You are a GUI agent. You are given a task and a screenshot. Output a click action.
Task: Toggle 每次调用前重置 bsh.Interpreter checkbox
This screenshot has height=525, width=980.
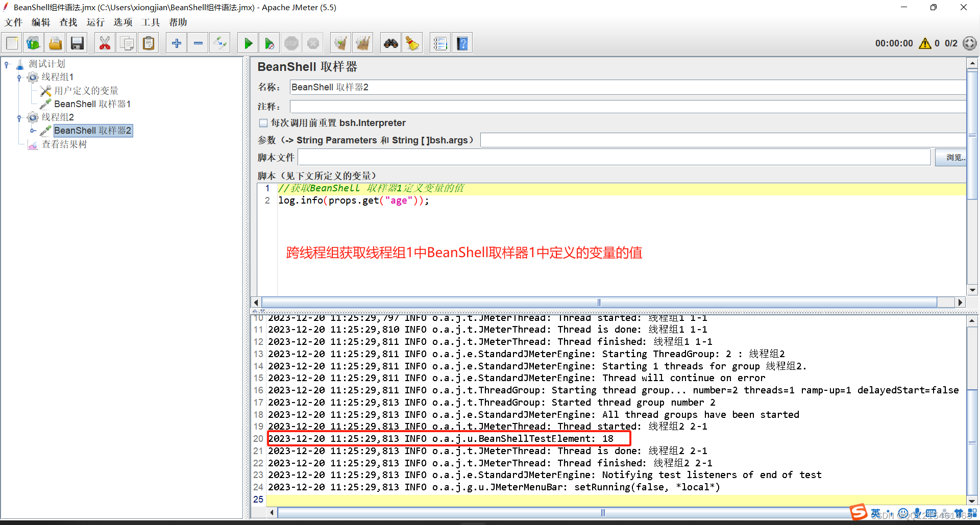pyautogui.click(x=263, y=123)
